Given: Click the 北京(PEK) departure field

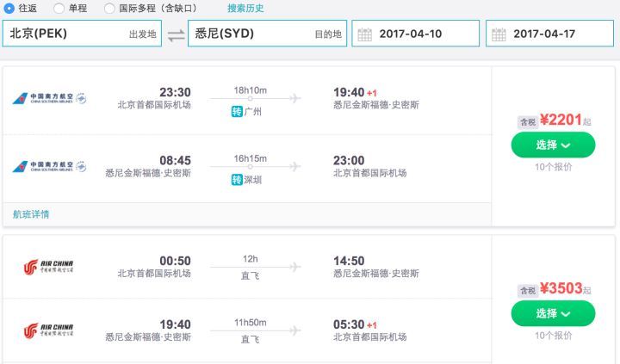Looking at the screenshot, I should click(82, 34).
